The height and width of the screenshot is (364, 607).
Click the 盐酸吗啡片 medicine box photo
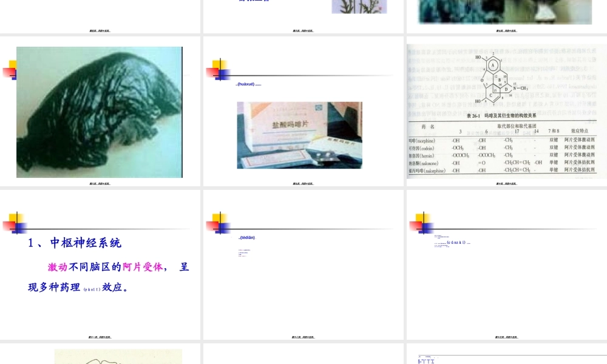tap(299, 135)
